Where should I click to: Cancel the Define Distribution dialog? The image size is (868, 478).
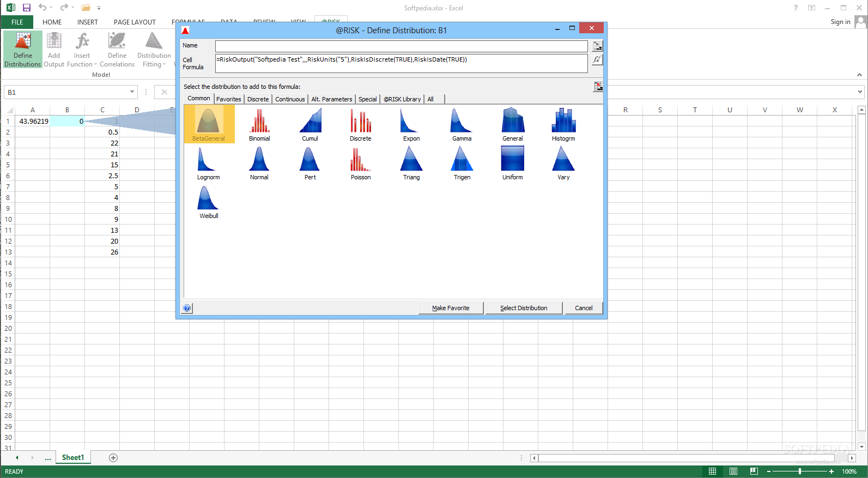584,308
